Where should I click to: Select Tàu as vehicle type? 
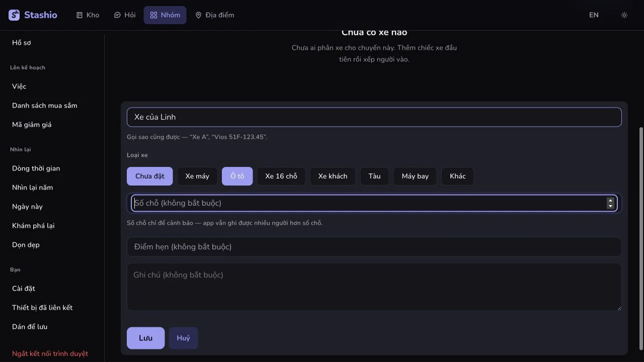click(x=374, y=176)
